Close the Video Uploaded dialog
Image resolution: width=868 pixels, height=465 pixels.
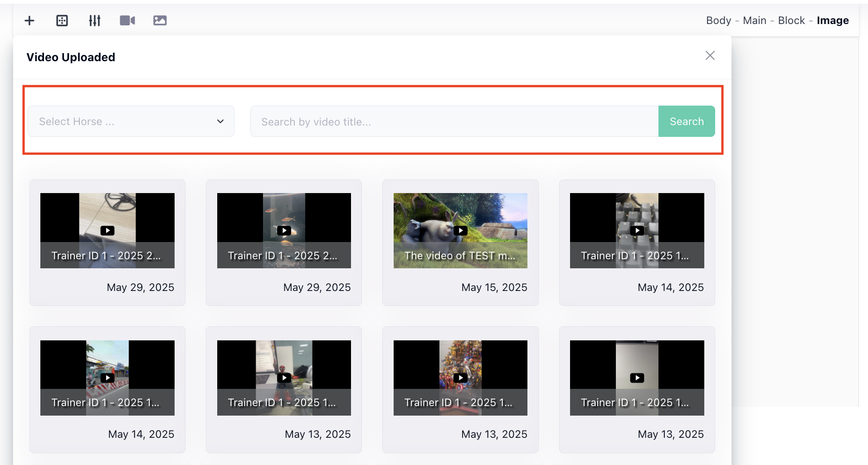tap(710, 55)
